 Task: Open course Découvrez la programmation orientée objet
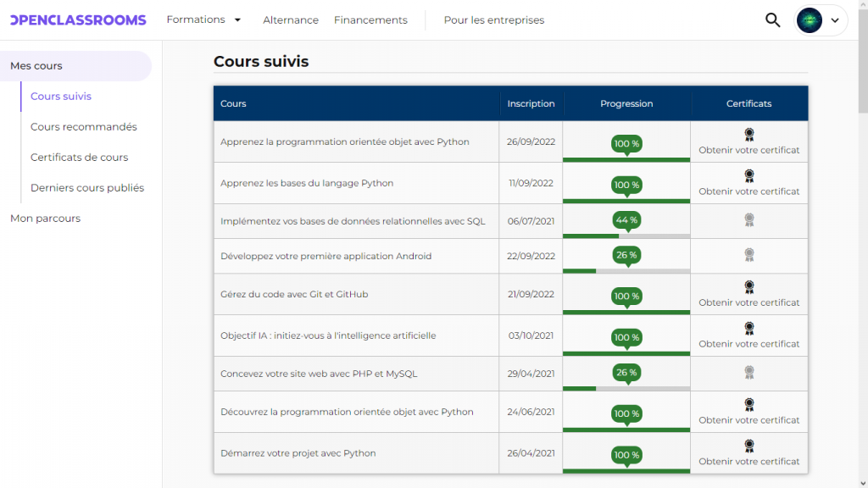pyautogui.click(x=347, y=412)
